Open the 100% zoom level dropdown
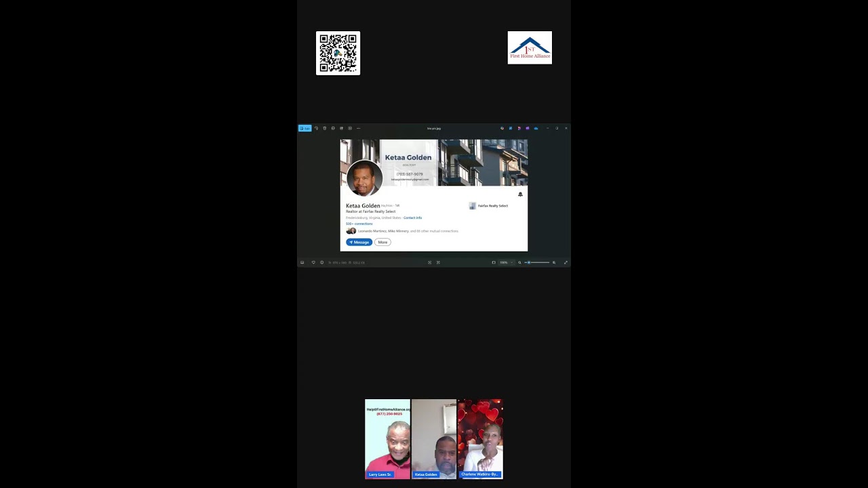 (505, 262)
